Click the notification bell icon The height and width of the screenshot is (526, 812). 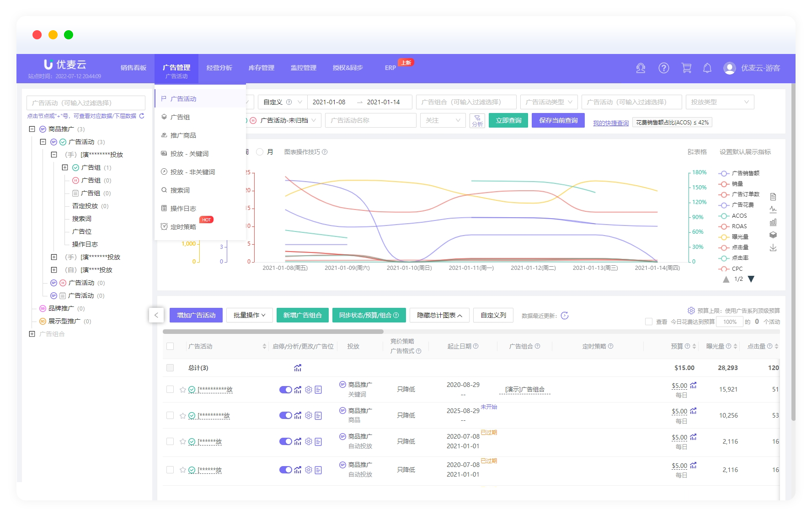coord(707,68)
